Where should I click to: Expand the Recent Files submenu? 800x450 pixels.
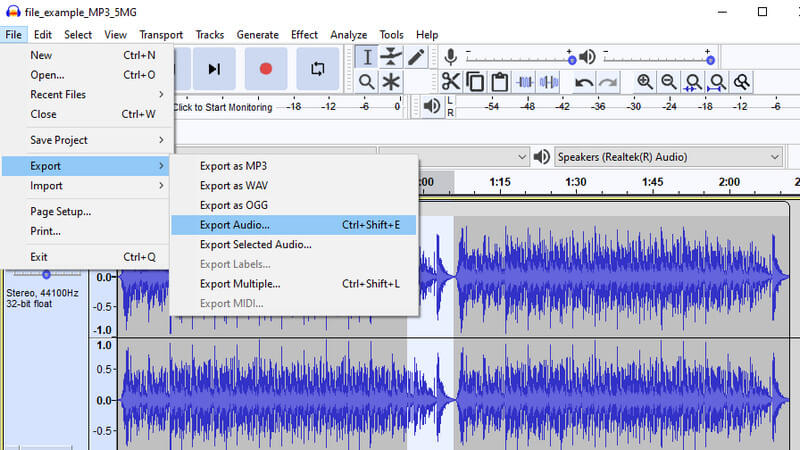(85, 94)
